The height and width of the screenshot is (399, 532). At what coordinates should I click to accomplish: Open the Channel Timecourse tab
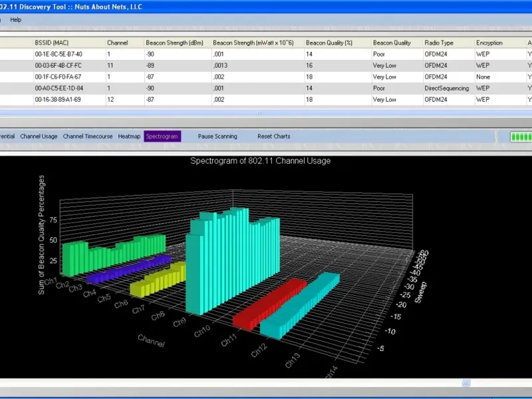88,136
